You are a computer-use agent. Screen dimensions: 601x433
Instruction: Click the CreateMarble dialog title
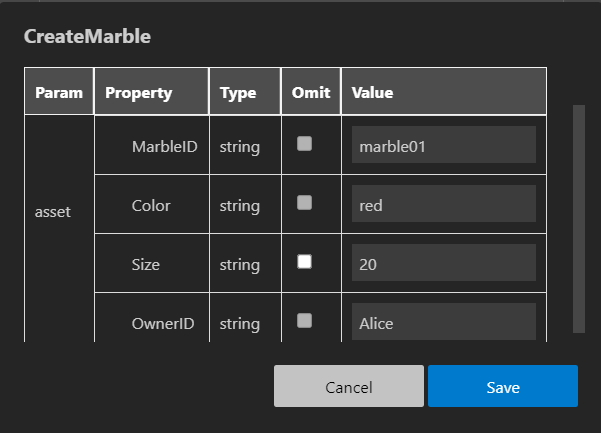tap(86, 37)
